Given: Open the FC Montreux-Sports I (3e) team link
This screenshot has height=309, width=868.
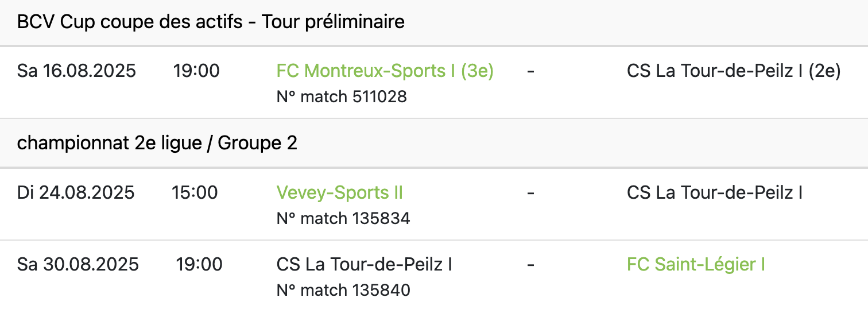Looking at the screenshot, I should tap(385, 71).
